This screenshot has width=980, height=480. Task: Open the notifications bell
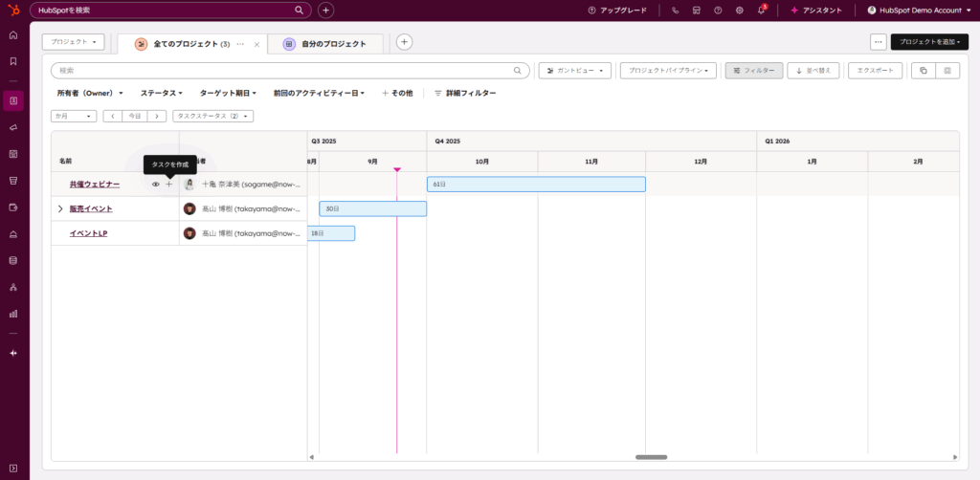(x=761, y=11)
